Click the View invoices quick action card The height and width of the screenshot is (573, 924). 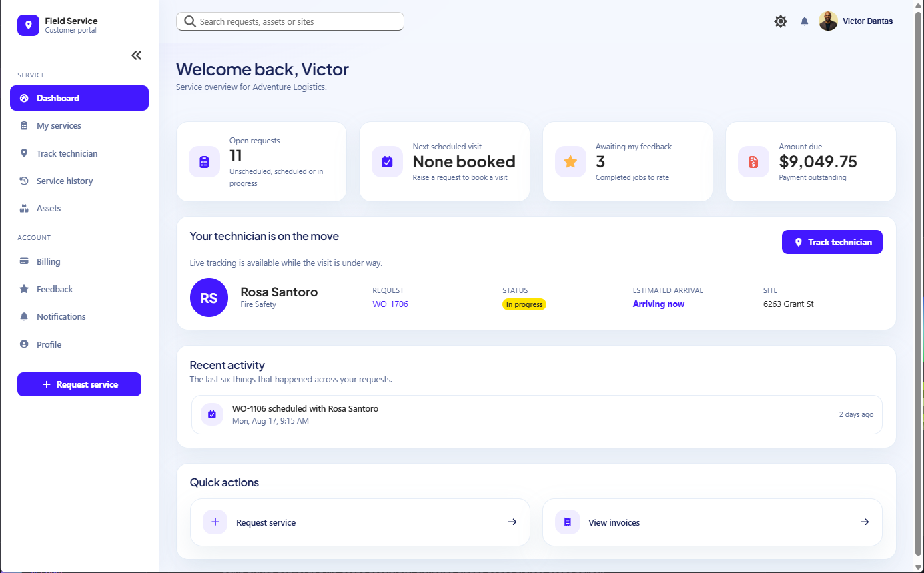[713, 522]
